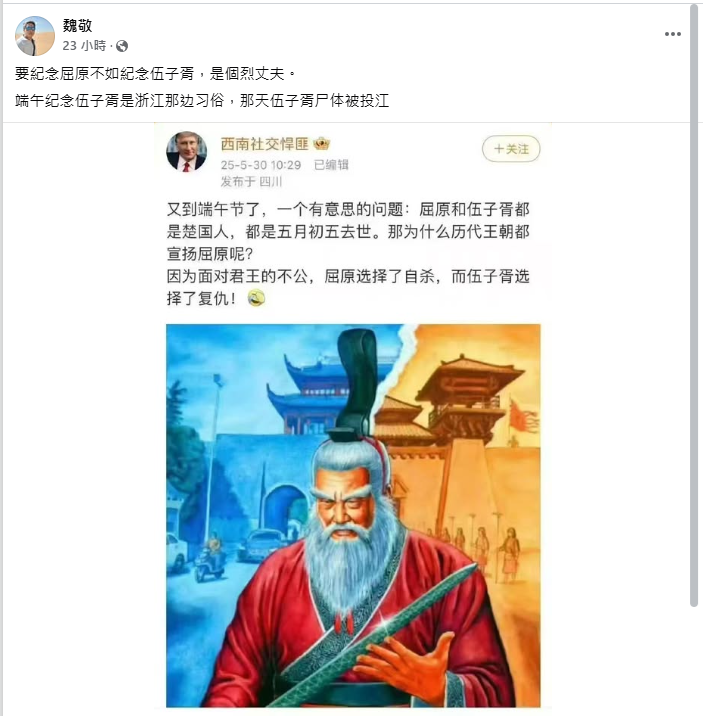Viewport: 703px width, 716px height.
Task: Click the laughing emoji after 复仇
Action: pos(256,298)
